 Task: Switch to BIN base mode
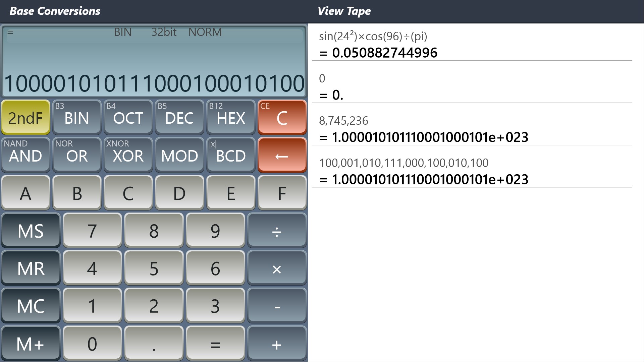[x=77, y=118]
